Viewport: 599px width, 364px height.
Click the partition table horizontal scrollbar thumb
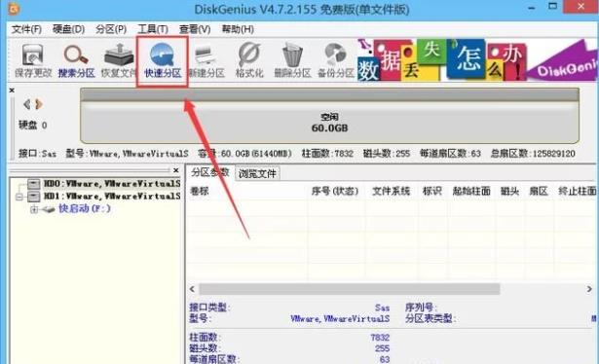pos(349,289)
